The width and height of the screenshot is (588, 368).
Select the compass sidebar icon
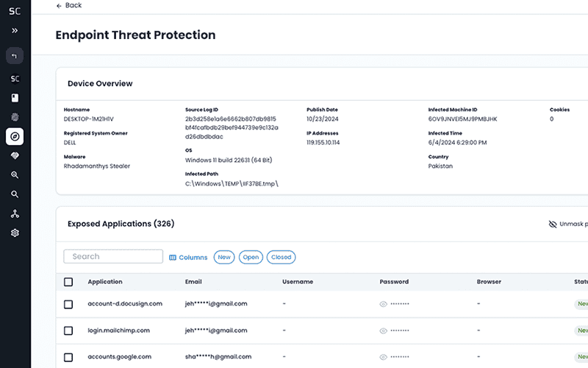click(x=15, y=136)
